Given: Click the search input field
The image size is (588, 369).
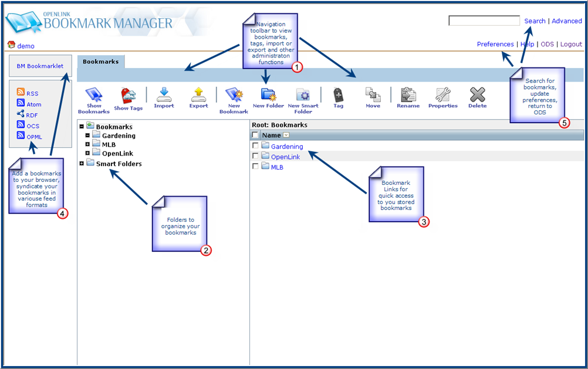Looking at the screenshot, I should (x=484, y=21).
